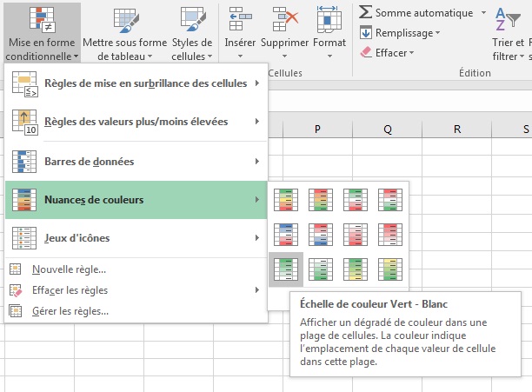532x392 pixels.
Task: Apply the Vert - Blanc color scale
Action: click(x=286, y=269)
